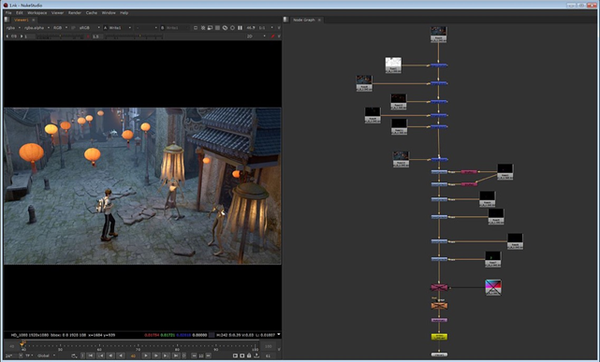This screenshot has width=600, height=362.
Task: Switch to the Node Graph tab
Action: [304, 20]
